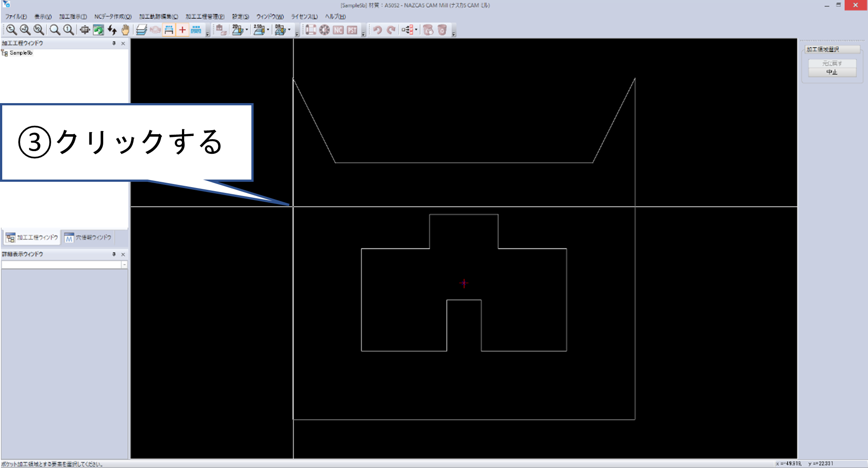The image size is (868, 468).
Task: Click the PST post icon
Action: [x=352, y=30]
